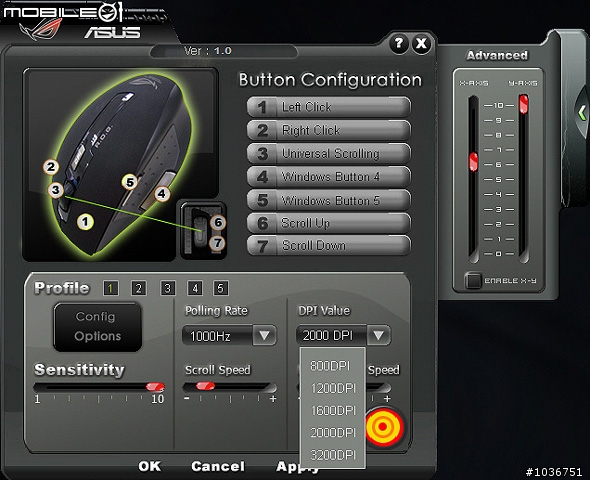Switch to Profile 2
The width and height of the screenshot is (590, 480).
tap(139, 289)
